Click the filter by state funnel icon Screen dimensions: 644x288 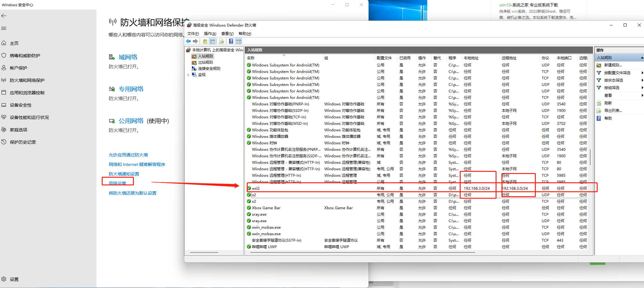coord(599,80)
